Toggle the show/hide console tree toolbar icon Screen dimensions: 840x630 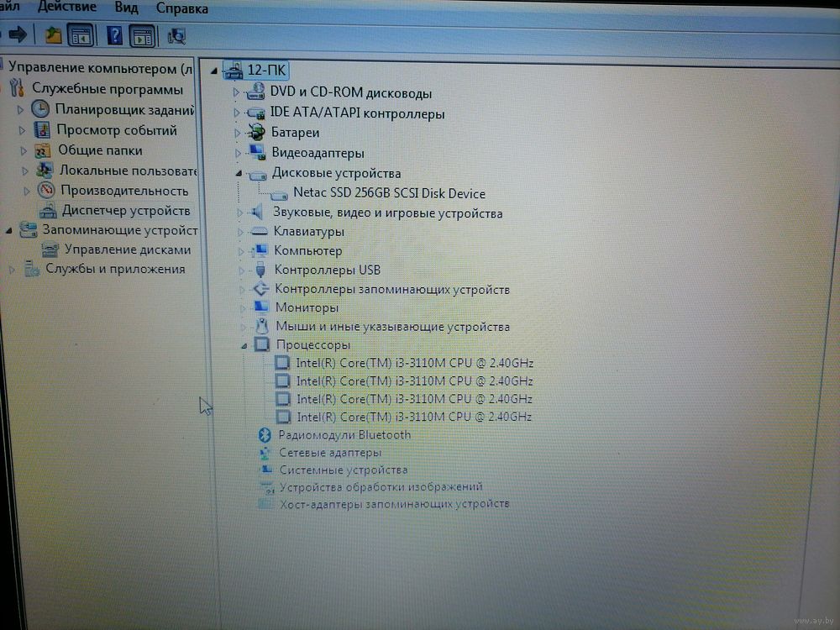pos(81,36)
